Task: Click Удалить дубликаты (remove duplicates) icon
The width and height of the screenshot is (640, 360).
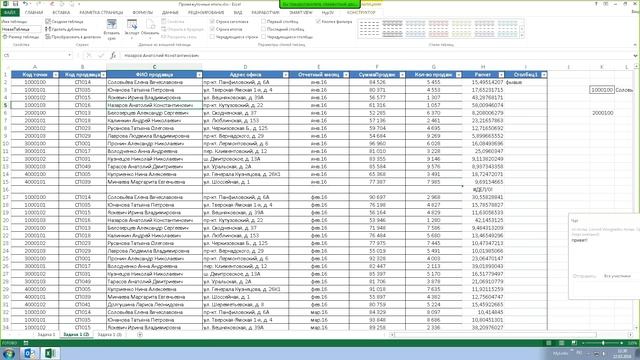Action: (x=48, y=29)
